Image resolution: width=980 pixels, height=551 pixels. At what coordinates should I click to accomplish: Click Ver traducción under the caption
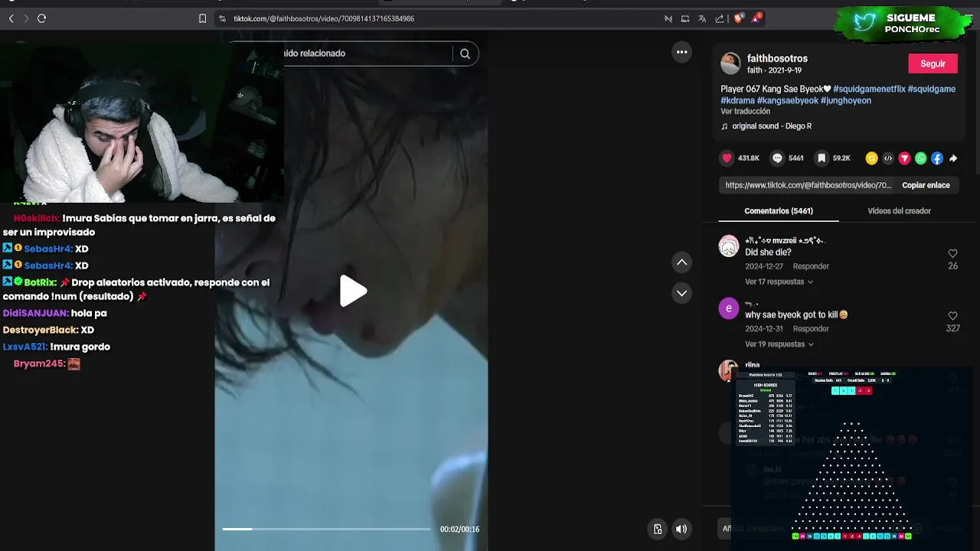click(x=745, y=112)
